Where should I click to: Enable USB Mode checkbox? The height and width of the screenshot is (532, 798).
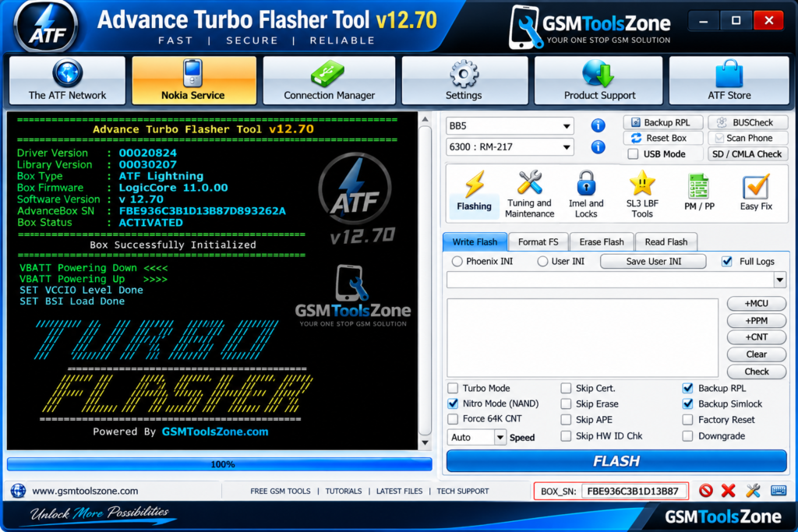(633, 153)
